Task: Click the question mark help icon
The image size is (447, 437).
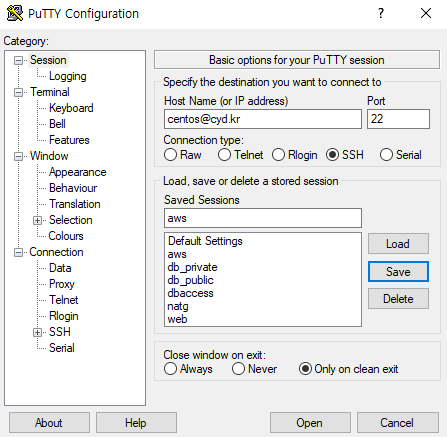Action: (x=381, y=13)
